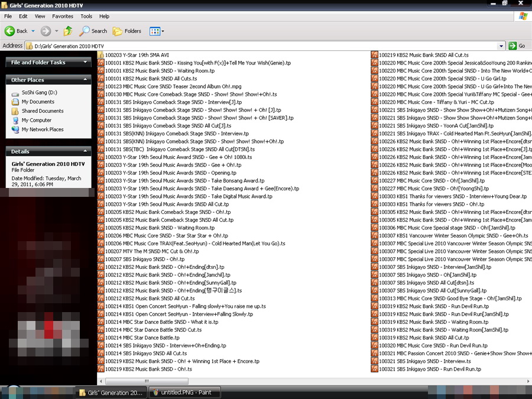Open the File menu

click(8, 17)
